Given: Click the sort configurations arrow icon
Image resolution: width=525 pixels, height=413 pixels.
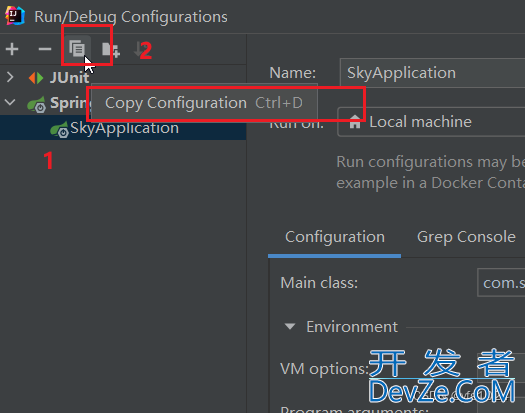Looking at the screenshot, I should click(x=137, y=49).
